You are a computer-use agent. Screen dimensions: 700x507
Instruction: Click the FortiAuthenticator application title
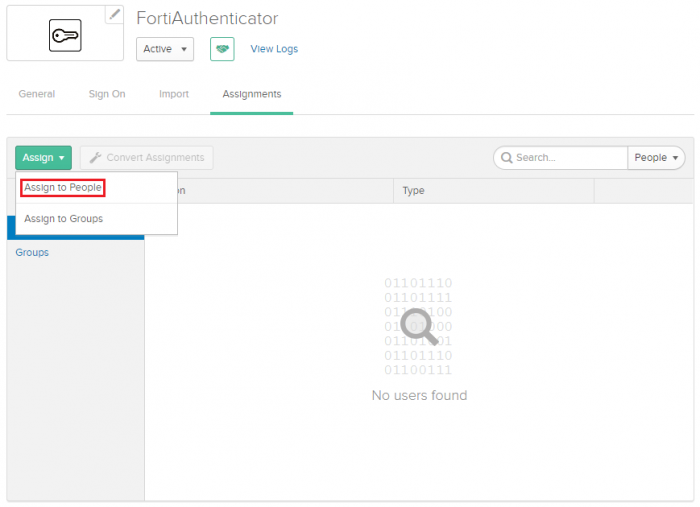tap(207, 19)
